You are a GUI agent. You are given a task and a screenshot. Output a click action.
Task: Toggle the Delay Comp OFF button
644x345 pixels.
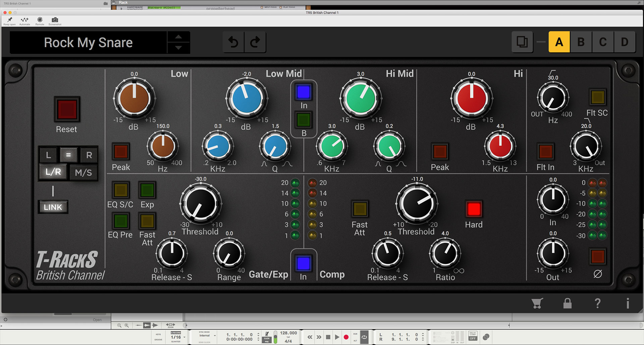(473, 336)
